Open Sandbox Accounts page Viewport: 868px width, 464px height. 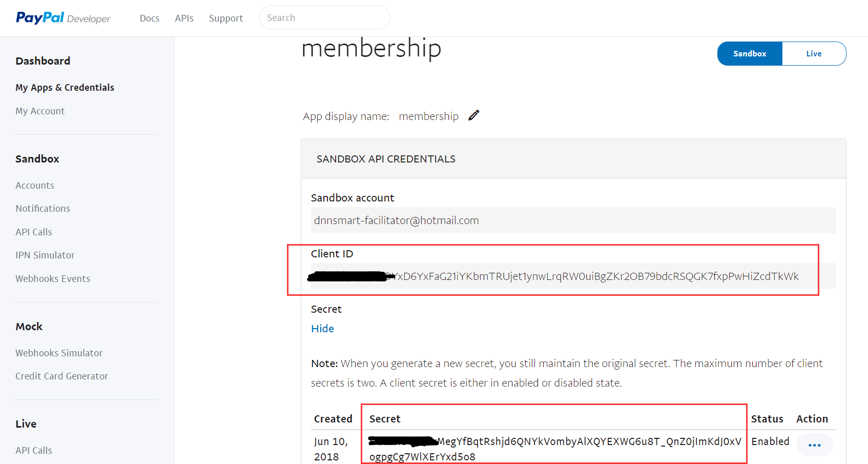click(35, 185)
